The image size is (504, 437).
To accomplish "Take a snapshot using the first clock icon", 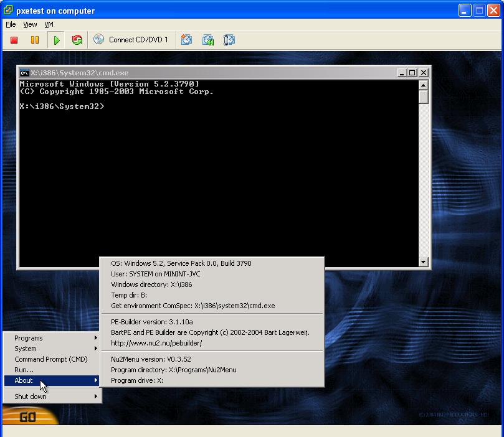I will pos(186,40).
